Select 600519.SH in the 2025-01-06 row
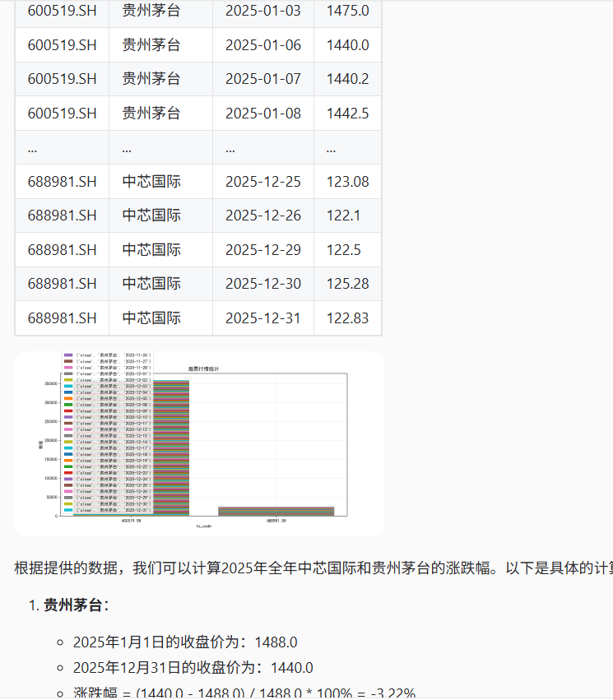613x700 pixels. [x=62, y=45]
